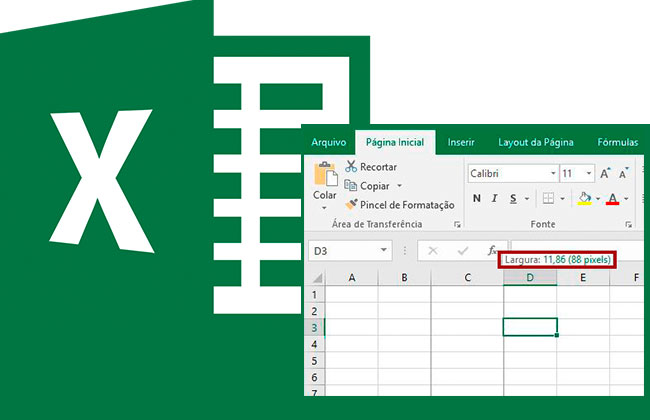
Task: Open the Arquivo tab
Action: click(x=328, y=142)
